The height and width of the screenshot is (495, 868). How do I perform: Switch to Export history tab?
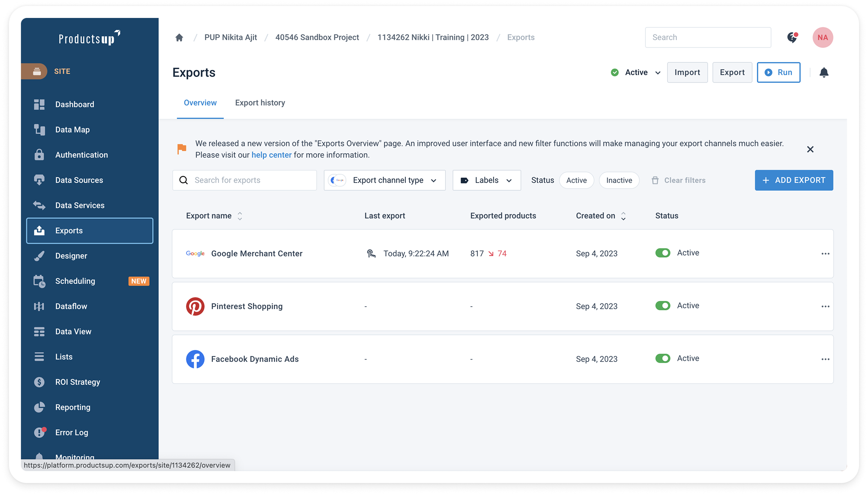tap(260, 103)
